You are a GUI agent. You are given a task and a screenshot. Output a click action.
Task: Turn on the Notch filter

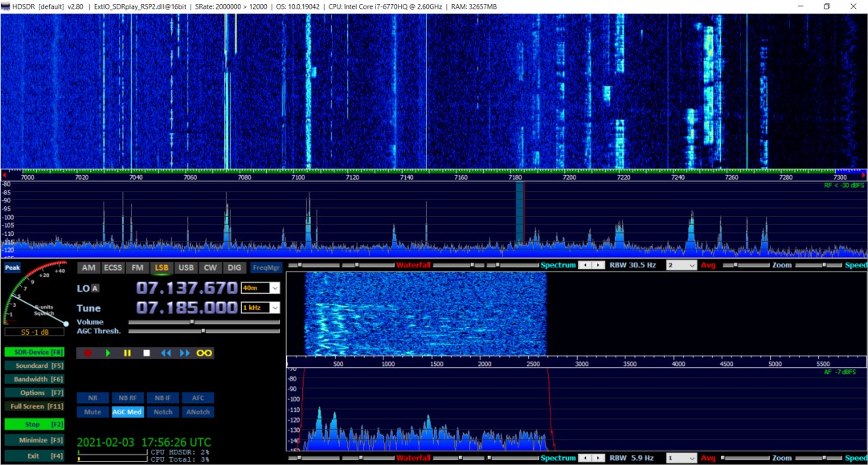coord(163,412)
